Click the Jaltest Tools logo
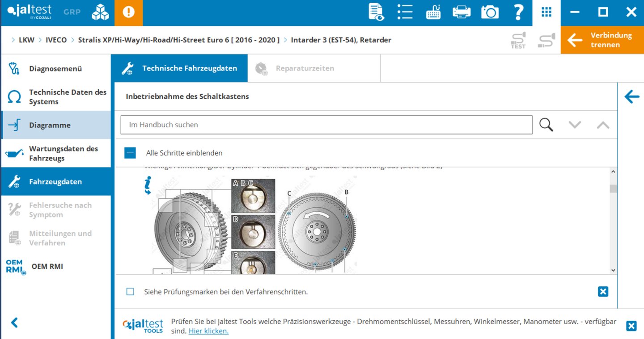Image resolution: width=644 pixels, height=339 pixels. 143,326
